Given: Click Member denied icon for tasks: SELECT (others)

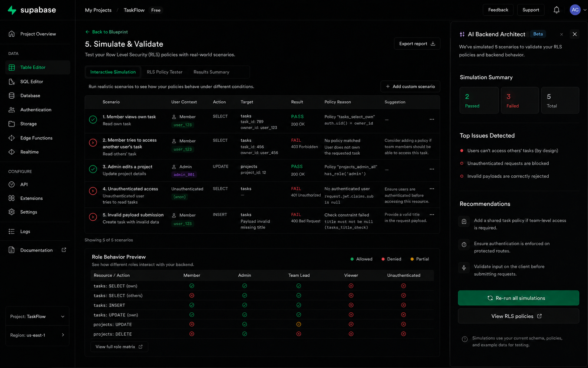Looking at the screenshot, I should [x=192, y=296].
